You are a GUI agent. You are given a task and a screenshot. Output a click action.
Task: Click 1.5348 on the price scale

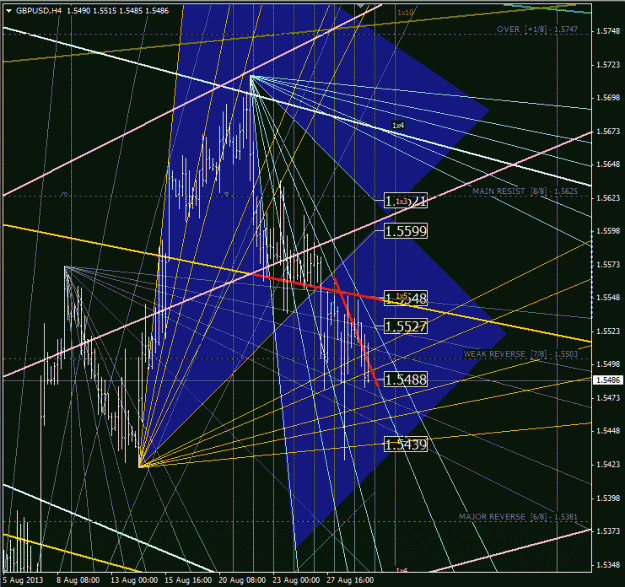coord(608,565)
